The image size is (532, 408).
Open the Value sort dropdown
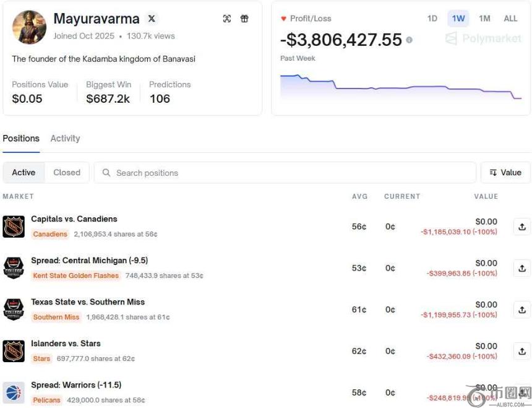click(x=505, y=173)
